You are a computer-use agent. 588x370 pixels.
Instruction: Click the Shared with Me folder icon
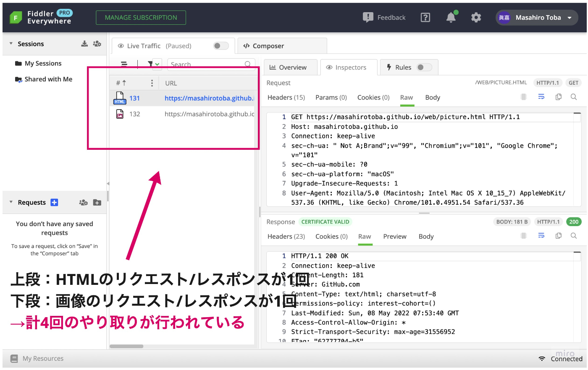pyautogui.click(x=18, y=79)
